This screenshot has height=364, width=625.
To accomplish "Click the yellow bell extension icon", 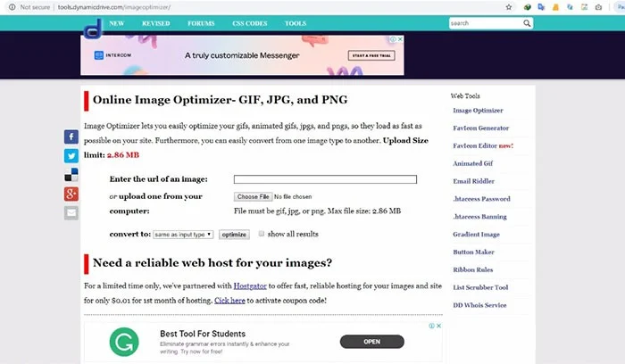I will click(x=555, y=7).
